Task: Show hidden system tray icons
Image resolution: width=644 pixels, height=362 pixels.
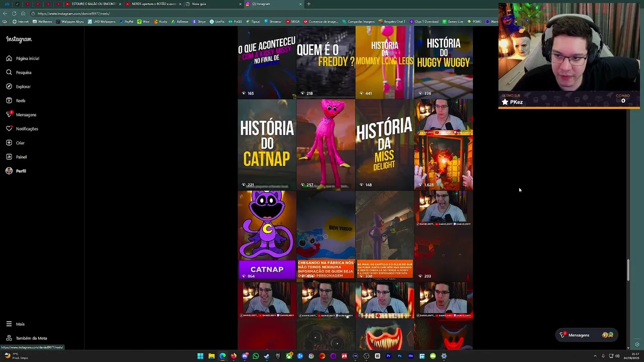Action: (x=595, y=356)
